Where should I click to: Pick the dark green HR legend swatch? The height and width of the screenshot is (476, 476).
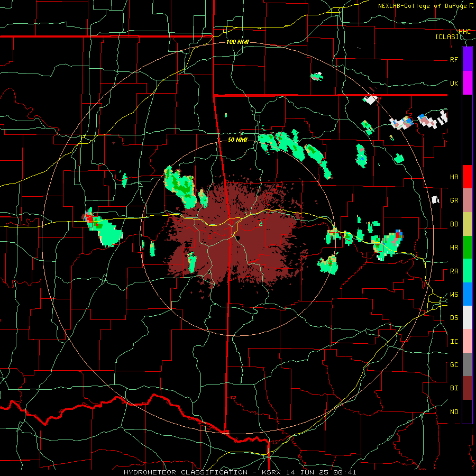467,248
